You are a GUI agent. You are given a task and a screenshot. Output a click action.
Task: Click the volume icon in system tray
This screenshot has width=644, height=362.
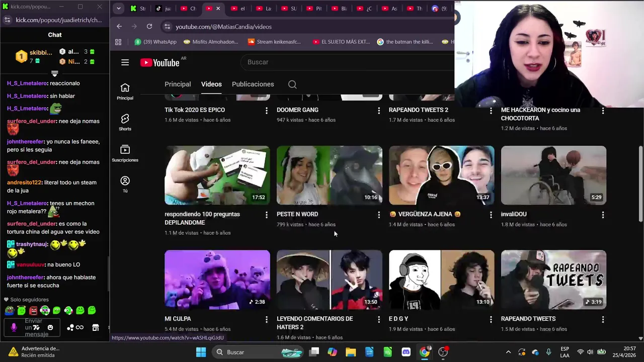[x=590, y=352]
